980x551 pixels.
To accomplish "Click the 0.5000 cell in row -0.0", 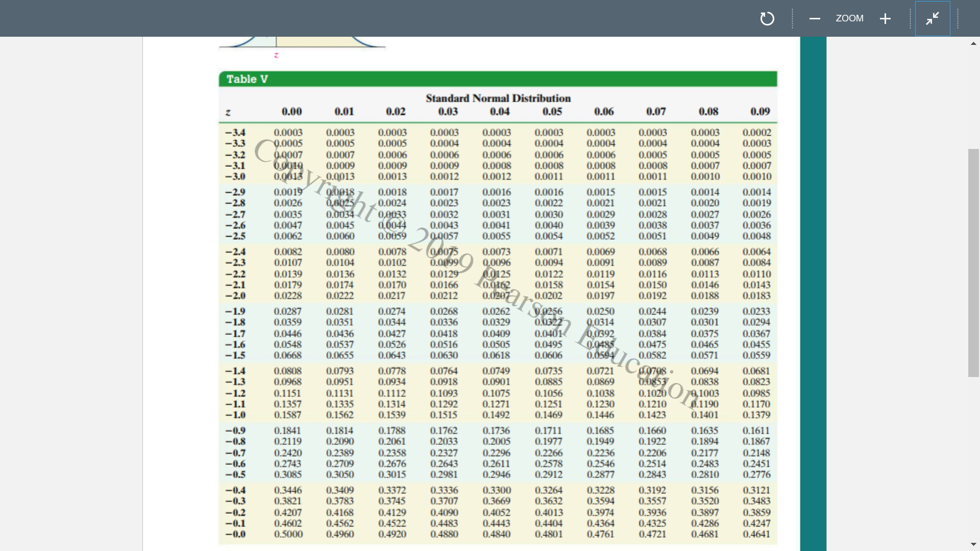I will pyautogui.click(x=288, y=534).
